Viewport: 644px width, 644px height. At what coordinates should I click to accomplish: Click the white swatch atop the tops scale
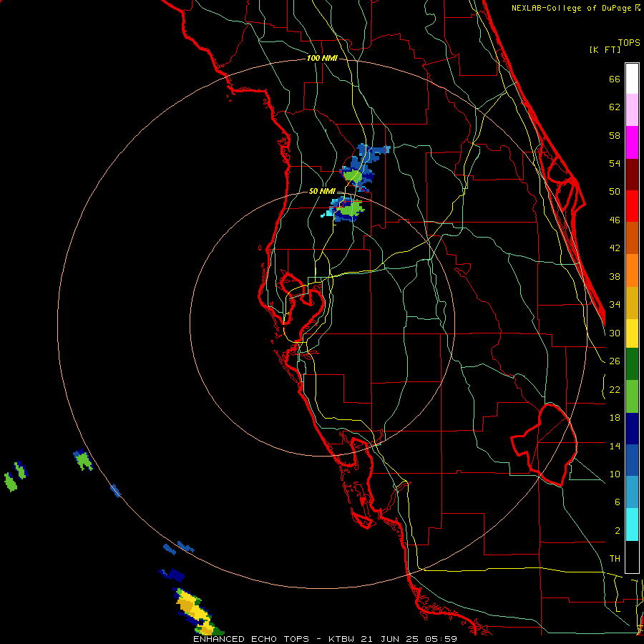click(632, 79)
